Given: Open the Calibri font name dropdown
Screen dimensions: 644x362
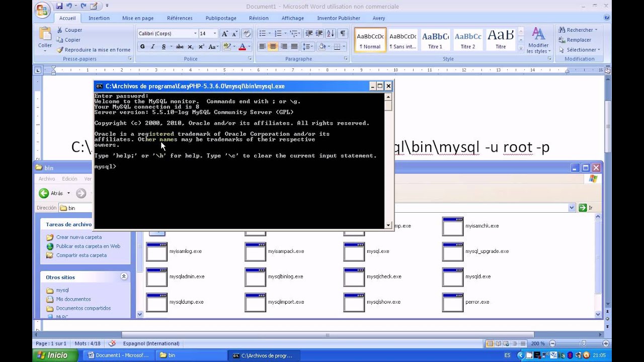Looking at the screenshot, I should pos(195,34).
